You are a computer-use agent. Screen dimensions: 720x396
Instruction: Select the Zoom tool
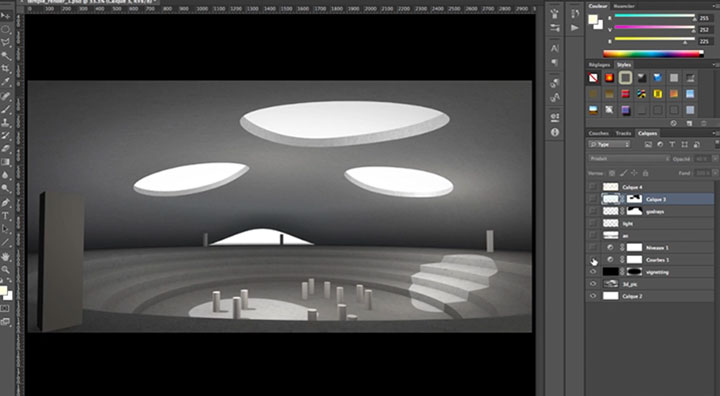point(6,269)
